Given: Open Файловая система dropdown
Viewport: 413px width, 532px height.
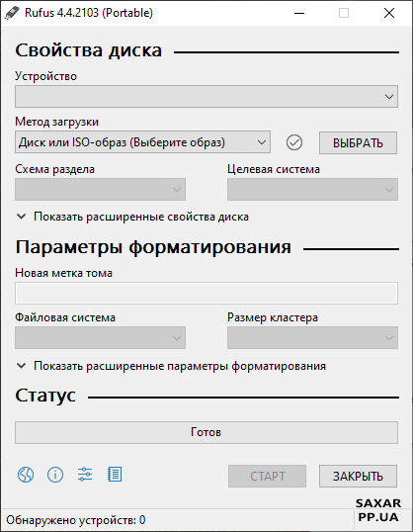Looking at the screenshot, I should [x=100, y=337].
